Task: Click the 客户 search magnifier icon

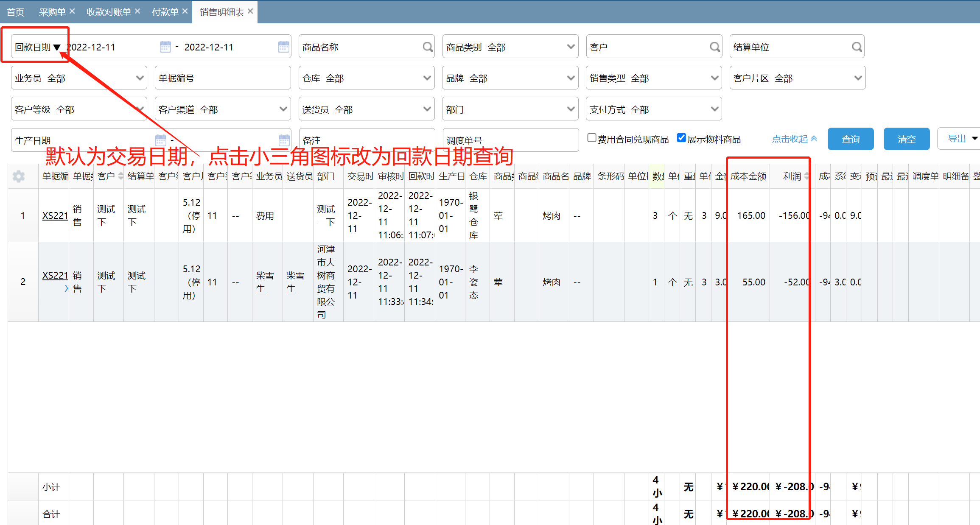Action: coord(715,47)
